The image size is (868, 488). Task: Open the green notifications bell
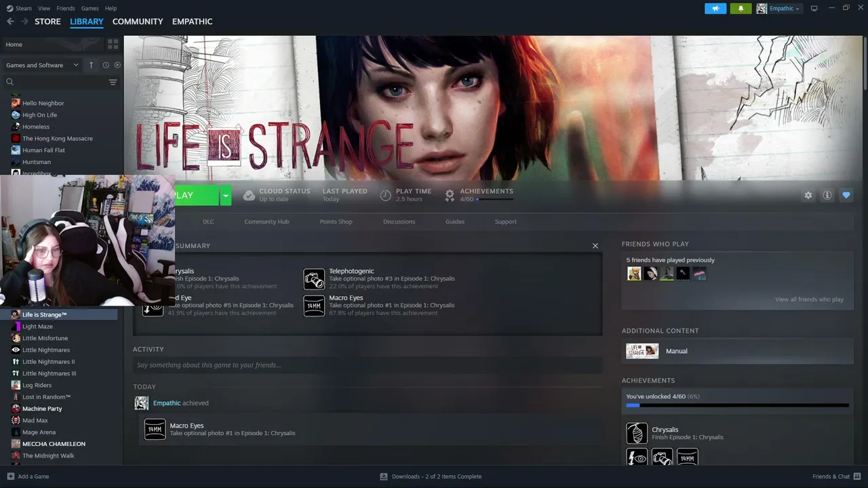coord(741,8)
